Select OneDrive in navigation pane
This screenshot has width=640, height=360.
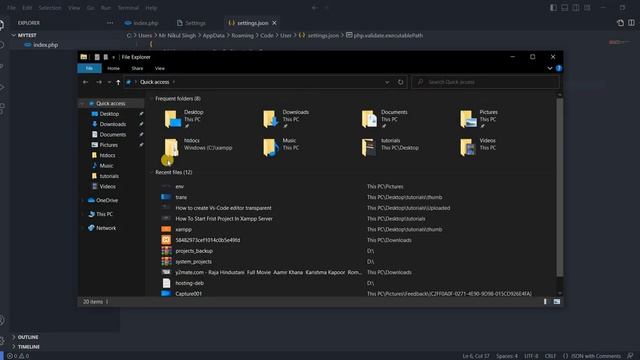103,200
